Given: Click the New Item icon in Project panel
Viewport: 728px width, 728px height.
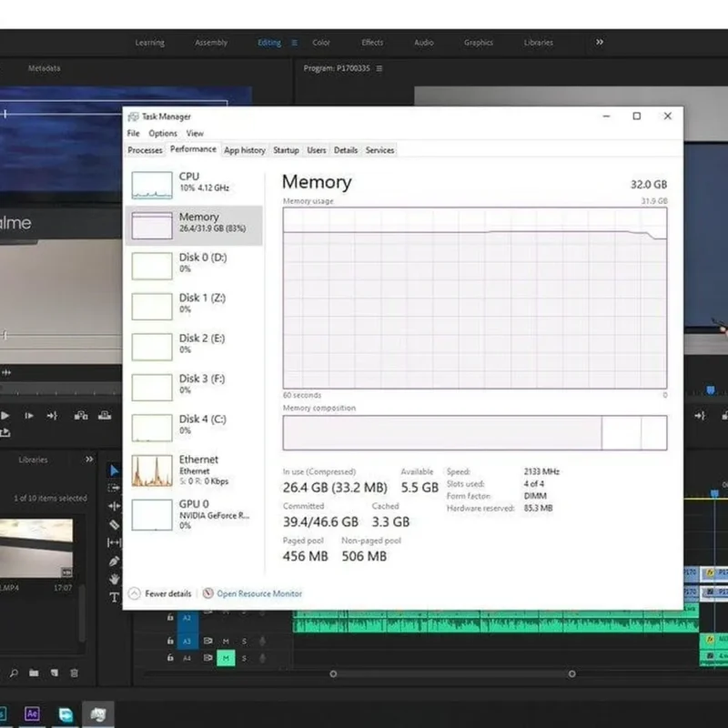Looking at the screenshot, I should (55, 672).
